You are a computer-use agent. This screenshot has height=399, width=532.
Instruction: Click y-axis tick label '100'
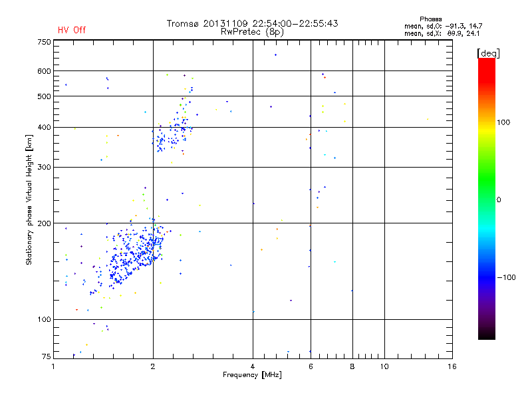point(44,320)
